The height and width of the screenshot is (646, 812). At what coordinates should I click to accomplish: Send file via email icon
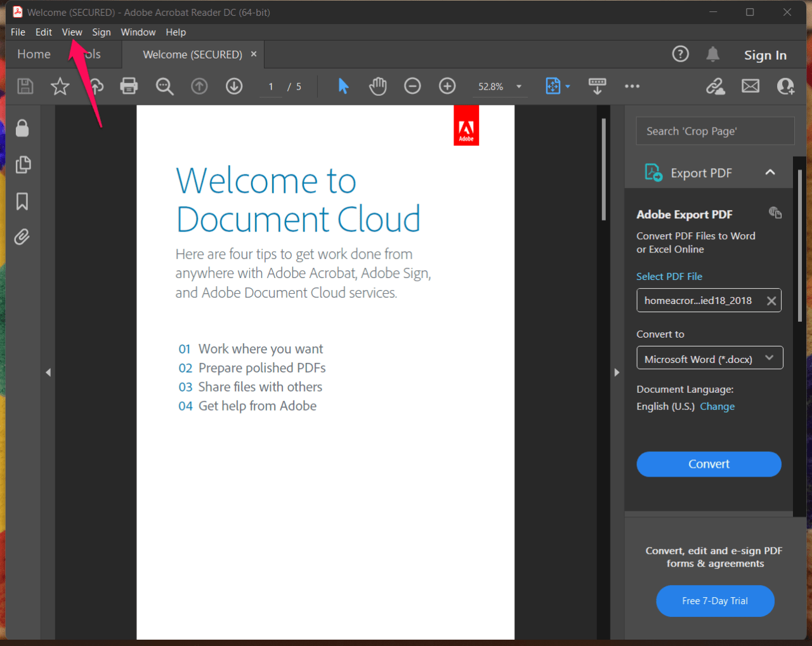tap(750, 86)
